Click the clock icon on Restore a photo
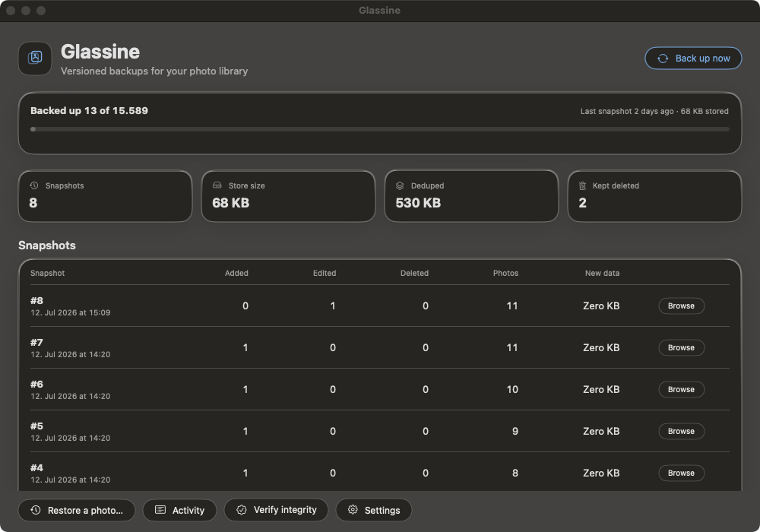The height and width of the screenshot is (532, 760). pos(36,510)
